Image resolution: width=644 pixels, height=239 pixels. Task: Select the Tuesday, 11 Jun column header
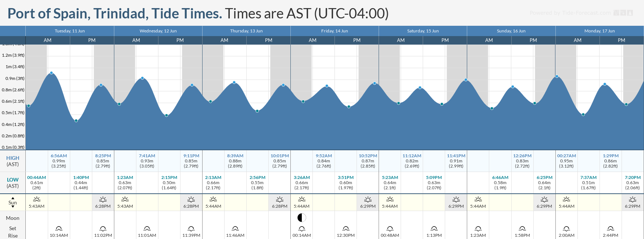click(x=70, y=31)
